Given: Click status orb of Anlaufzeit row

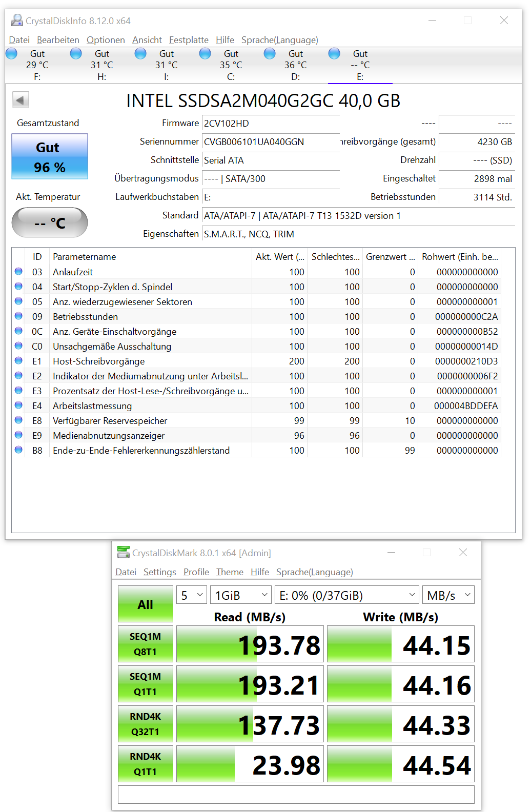Looking at the screenshot, I should (x=18, y=271).
